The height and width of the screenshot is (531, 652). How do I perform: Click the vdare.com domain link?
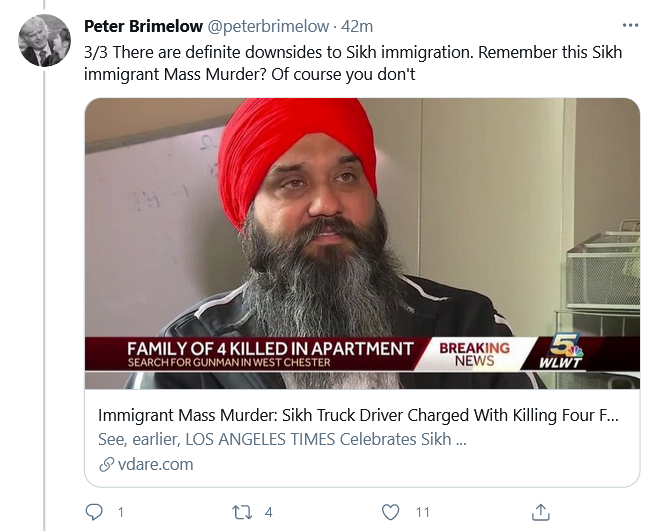pyautogui.click(x=155, y=464)
